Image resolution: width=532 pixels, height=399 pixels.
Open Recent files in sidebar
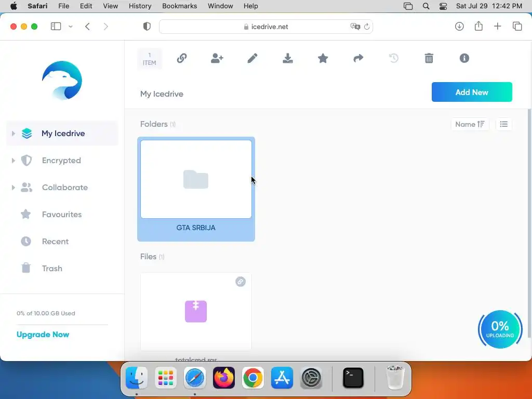(x=55, y=242)
